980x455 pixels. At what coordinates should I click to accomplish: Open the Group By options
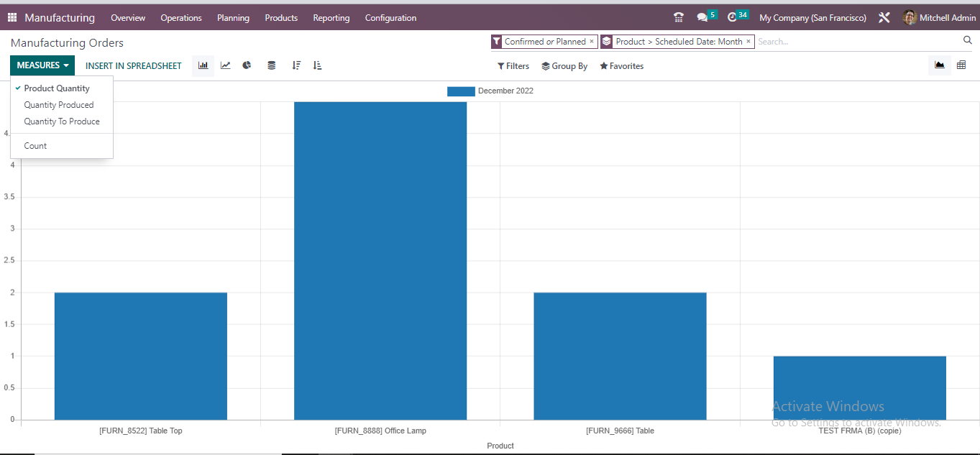[x=564, y=65]
